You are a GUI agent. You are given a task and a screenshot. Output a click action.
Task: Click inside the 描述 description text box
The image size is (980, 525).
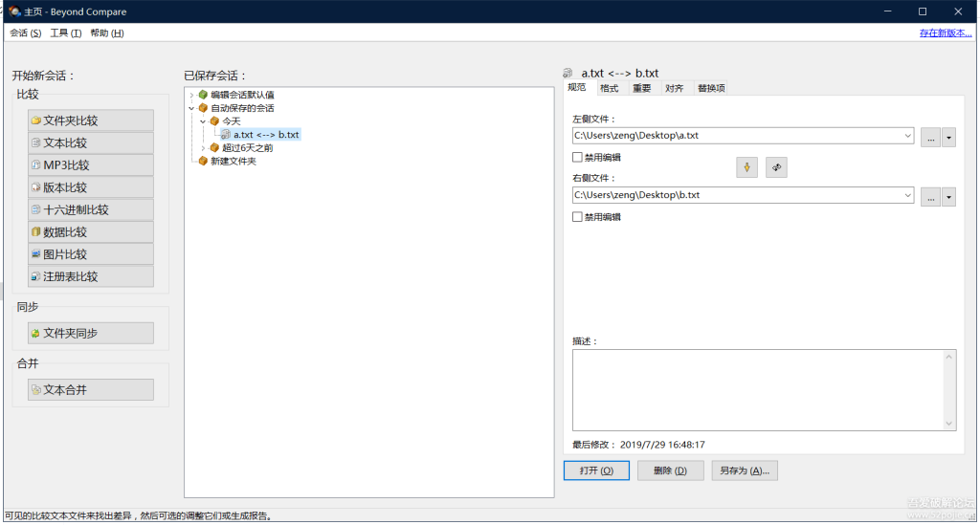click(758, 390)
